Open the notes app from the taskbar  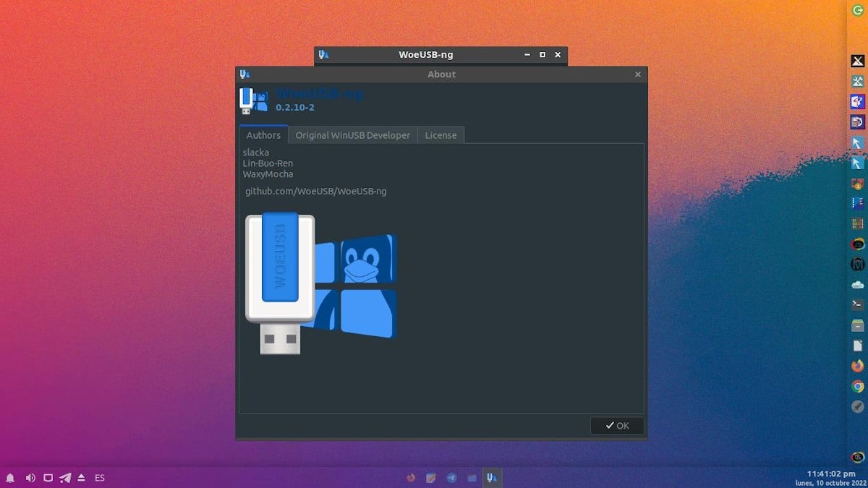(x=431, y=477)
